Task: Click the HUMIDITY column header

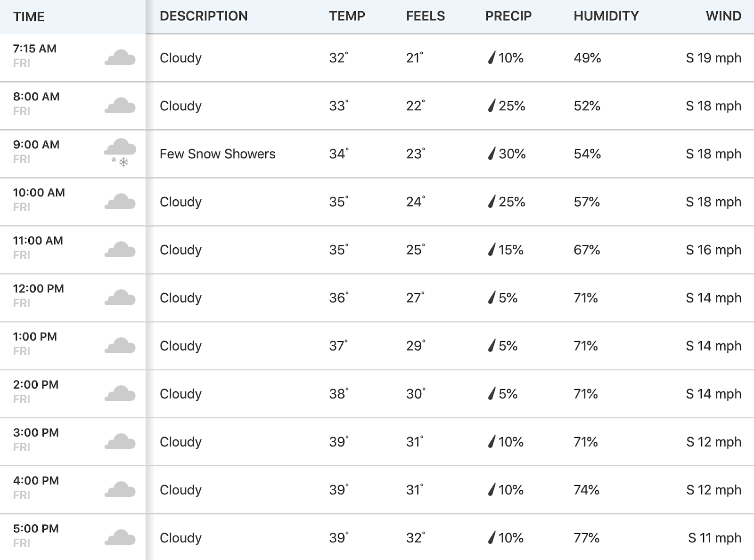Action: 606,16
